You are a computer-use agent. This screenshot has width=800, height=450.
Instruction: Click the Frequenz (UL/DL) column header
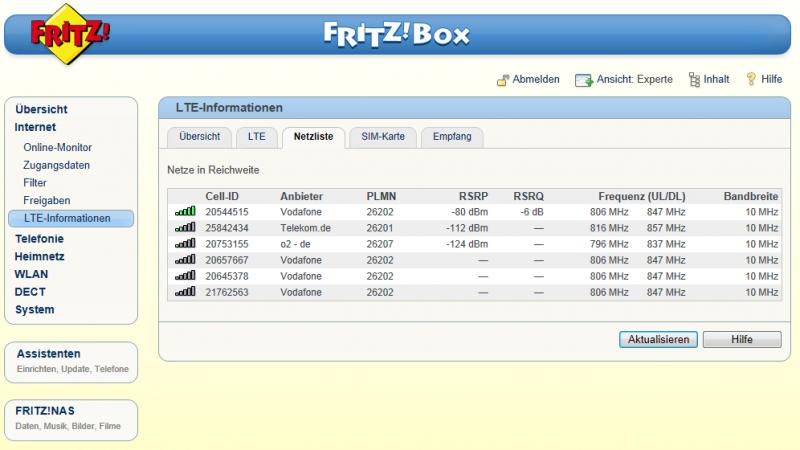point(642,196)
